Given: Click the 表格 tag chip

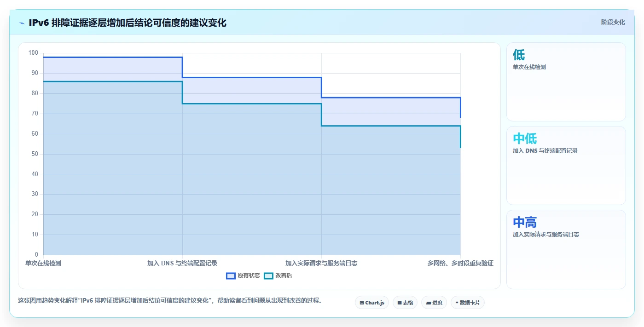Looking at the screenshot, I should click(x=405, y=303).
